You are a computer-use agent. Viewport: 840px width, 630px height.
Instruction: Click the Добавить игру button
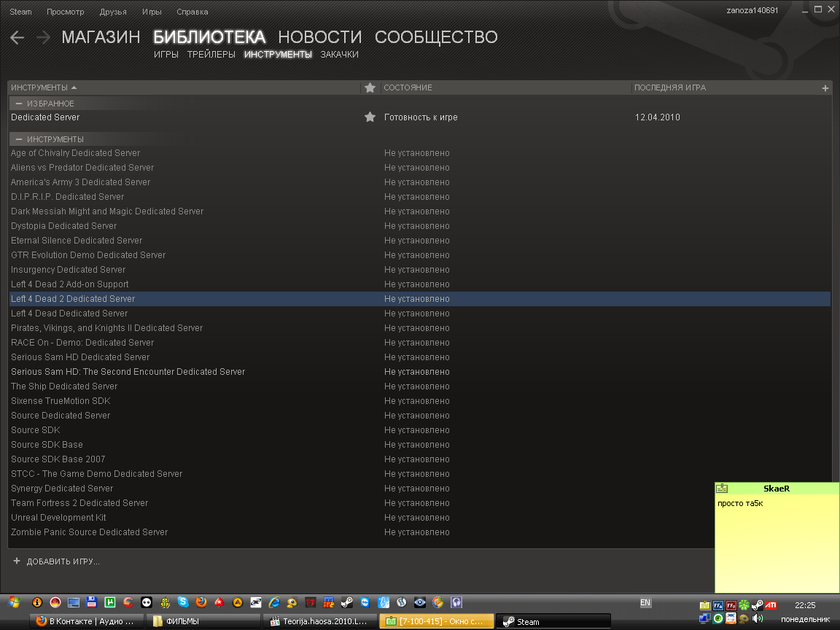pos(56,561)
